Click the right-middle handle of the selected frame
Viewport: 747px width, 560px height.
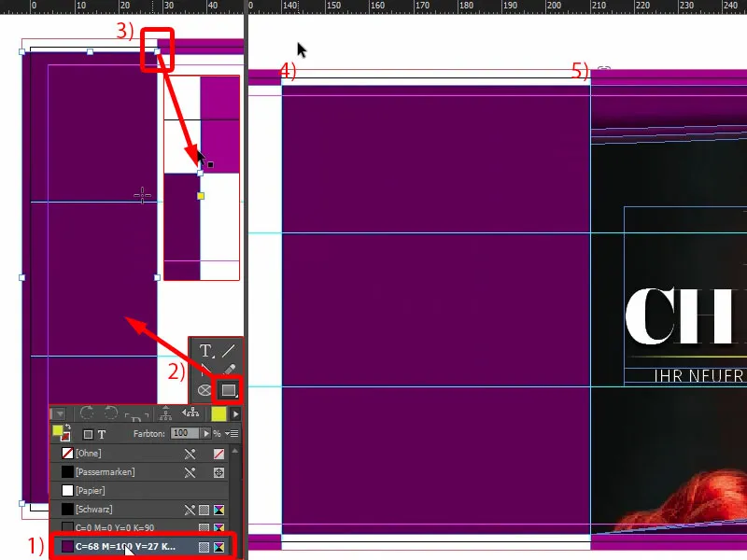[157, 277]
